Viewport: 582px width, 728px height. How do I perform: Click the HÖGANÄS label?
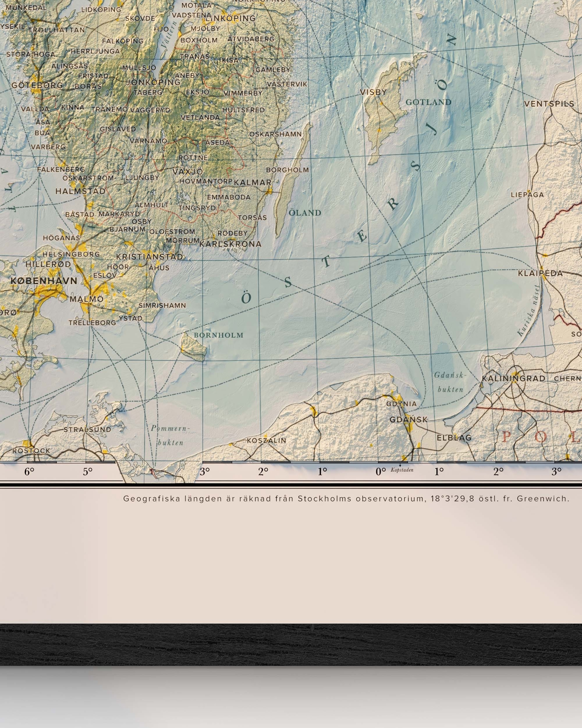(61, 238)
